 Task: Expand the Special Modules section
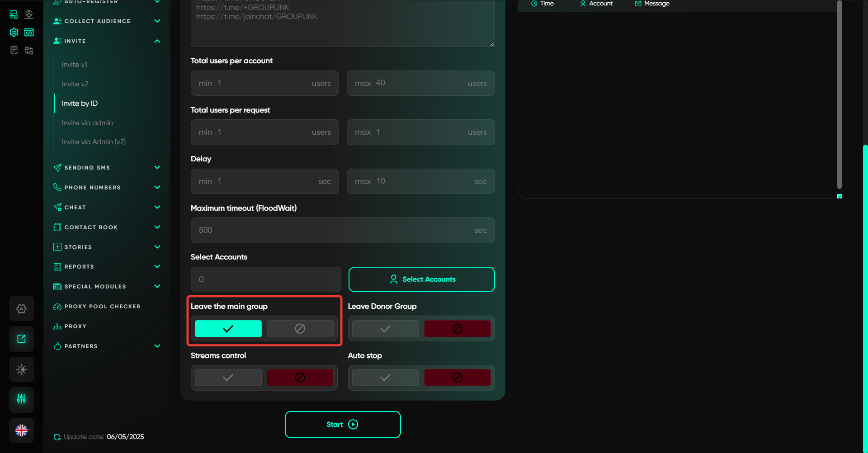[157, 287]
